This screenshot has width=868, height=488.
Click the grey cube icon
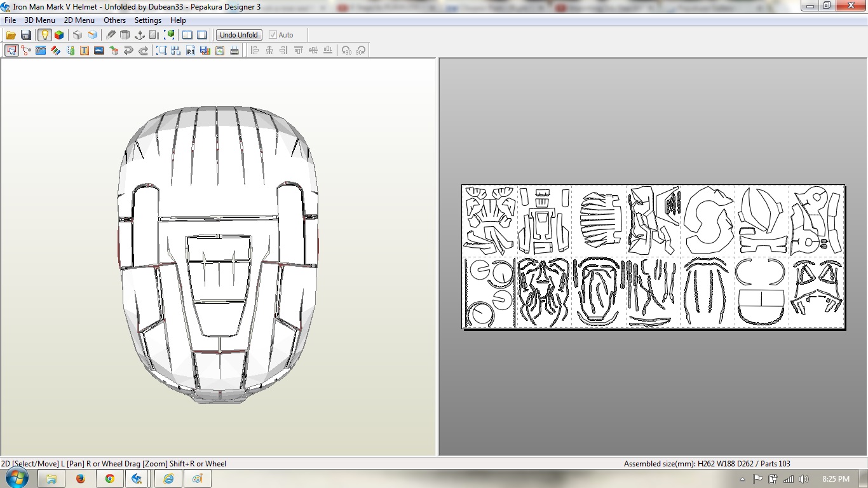78,35
